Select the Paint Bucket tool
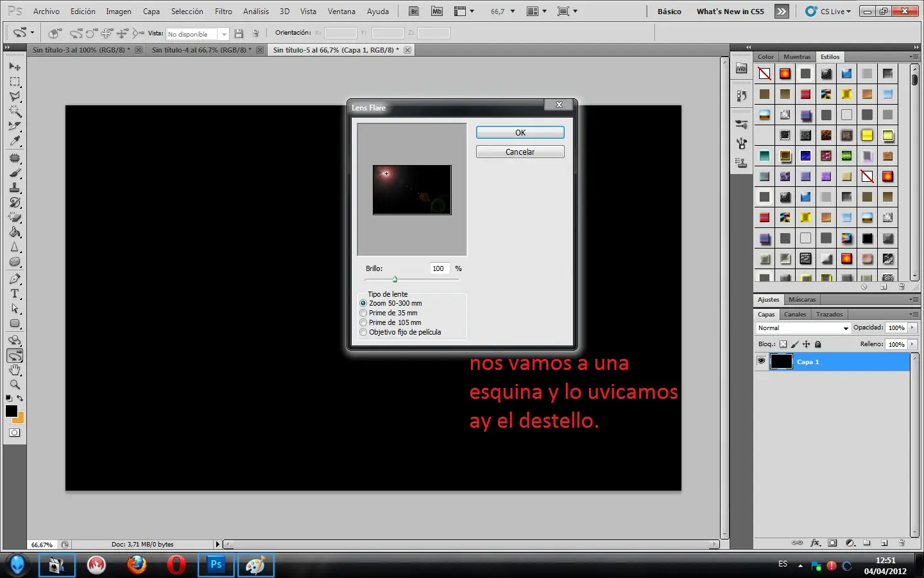 tap(15, 232)
